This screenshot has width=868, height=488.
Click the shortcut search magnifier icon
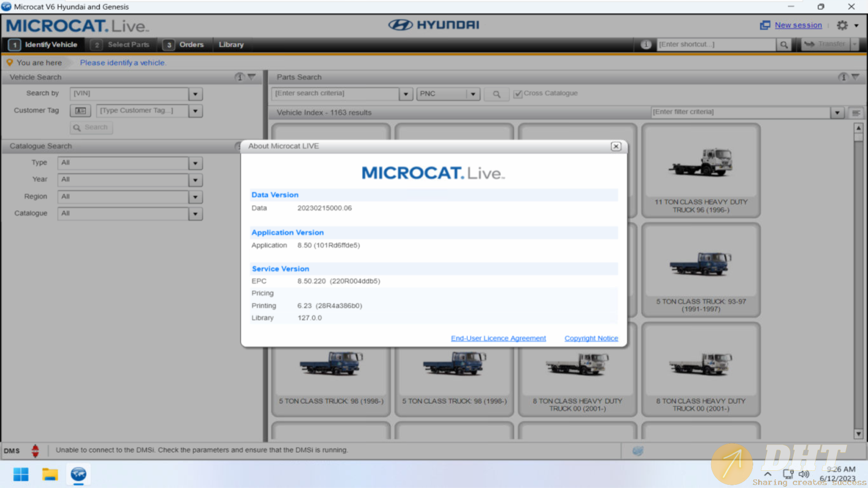click(784, 44)
